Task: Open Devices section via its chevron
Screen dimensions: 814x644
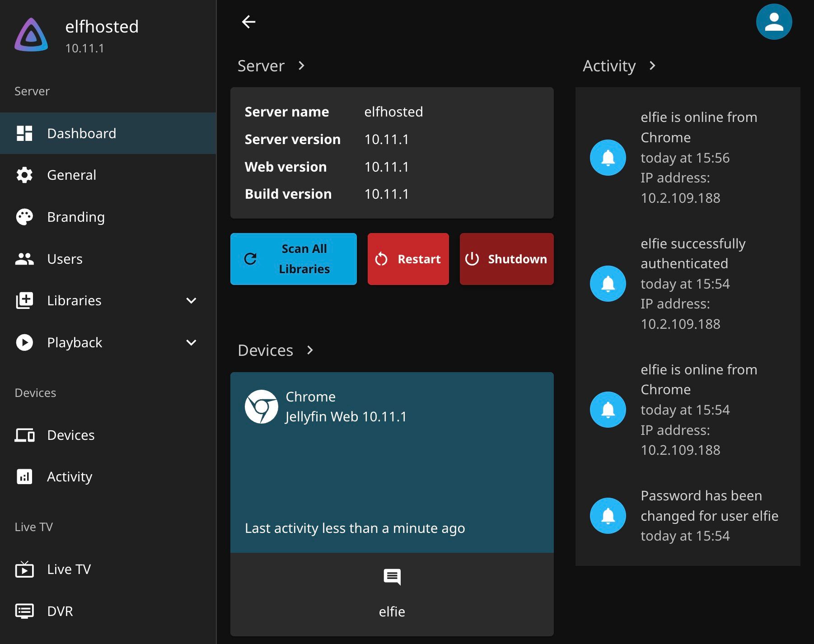Action: 310,350
